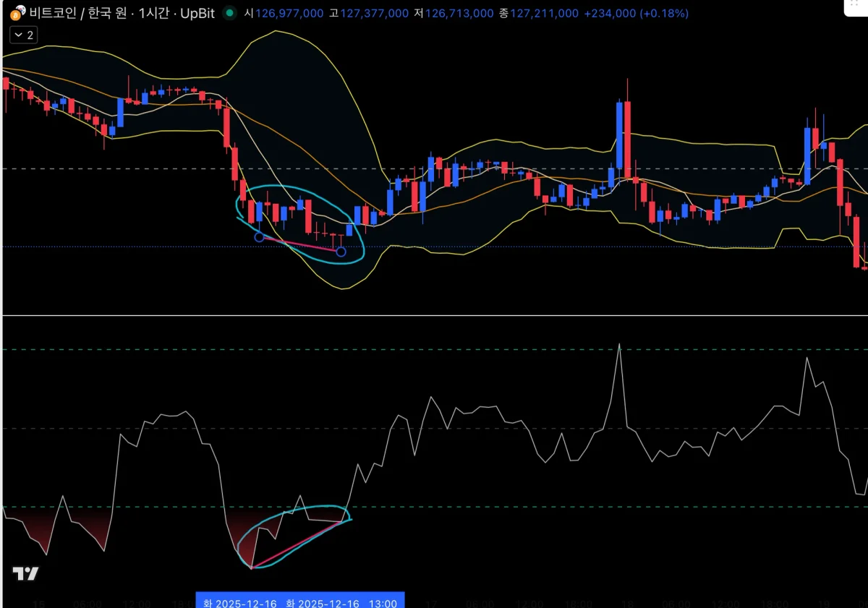Click the first 화 2025-12-16 time axis label

point(239,603)
